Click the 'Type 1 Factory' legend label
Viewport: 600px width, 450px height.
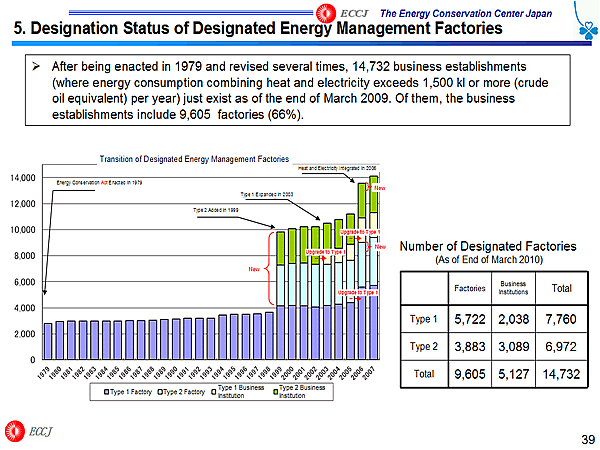coord(131,392)
